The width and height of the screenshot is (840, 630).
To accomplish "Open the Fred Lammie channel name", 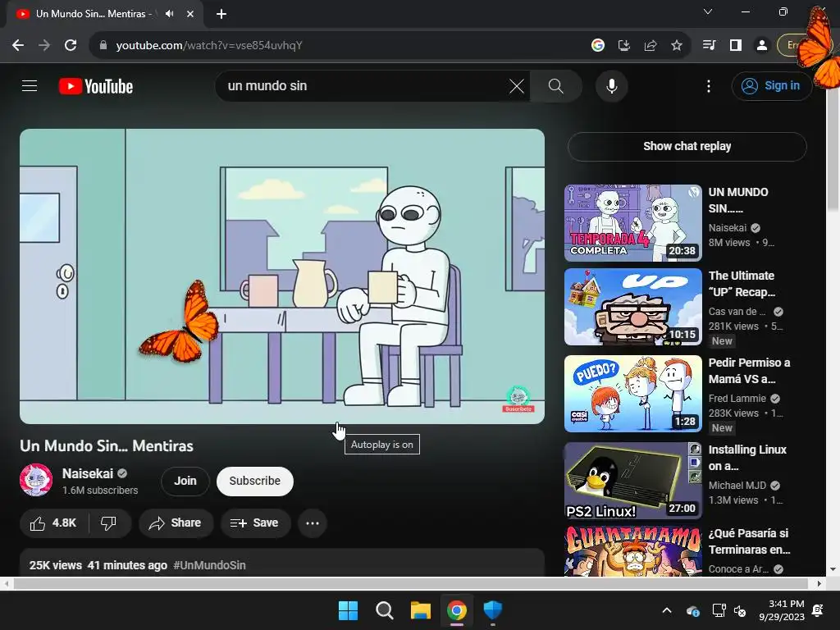I will coord(737,399).
